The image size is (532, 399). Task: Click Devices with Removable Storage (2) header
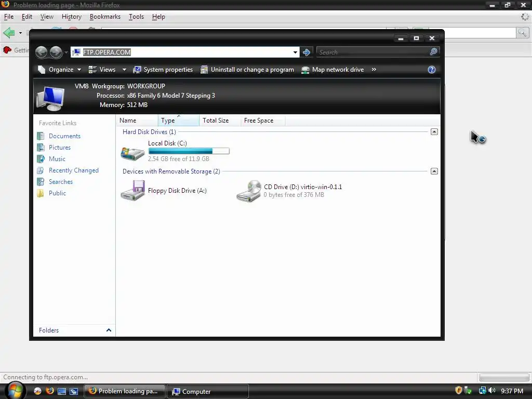171,171
